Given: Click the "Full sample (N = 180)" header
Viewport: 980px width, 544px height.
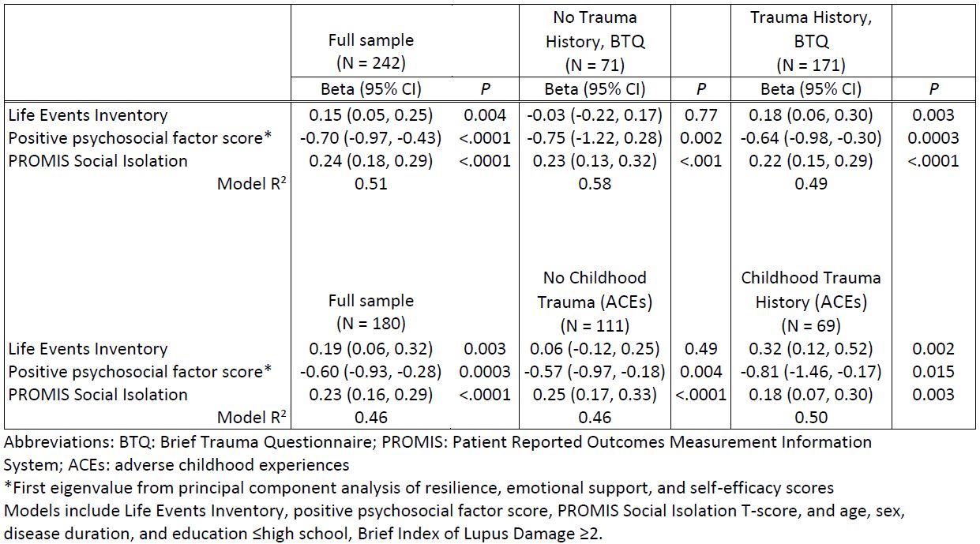Looking at the screenshot, I should (370, 311).
